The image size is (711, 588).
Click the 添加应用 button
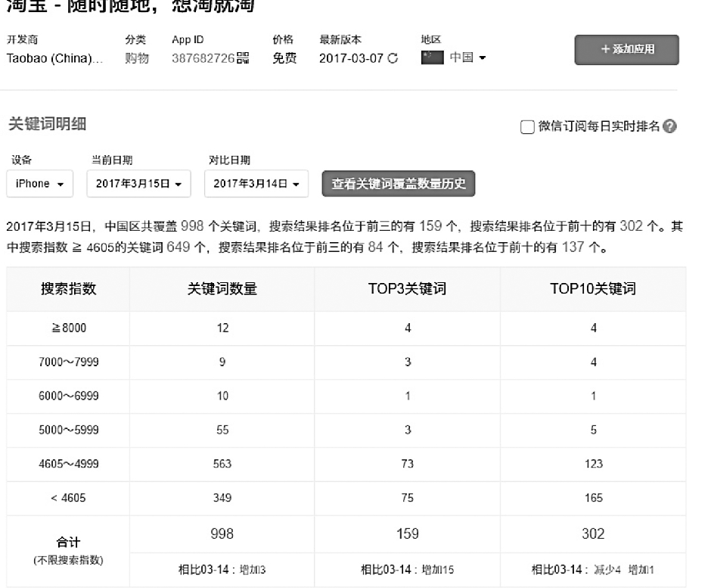point(626,49)
